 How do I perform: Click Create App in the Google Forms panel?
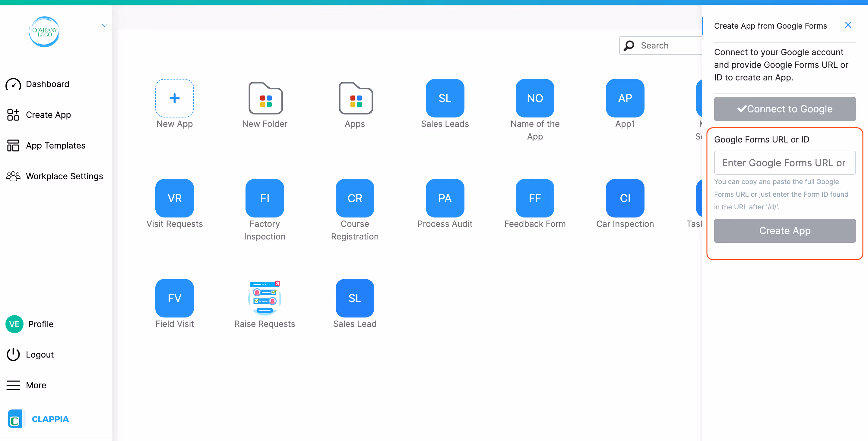(x=784, y=231)
